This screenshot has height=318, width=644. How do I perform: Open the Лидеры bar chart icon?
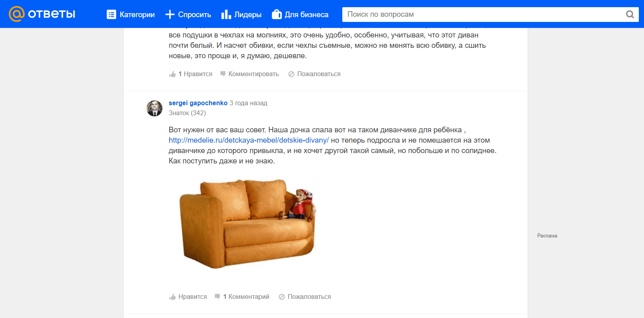tap(226, 14)
